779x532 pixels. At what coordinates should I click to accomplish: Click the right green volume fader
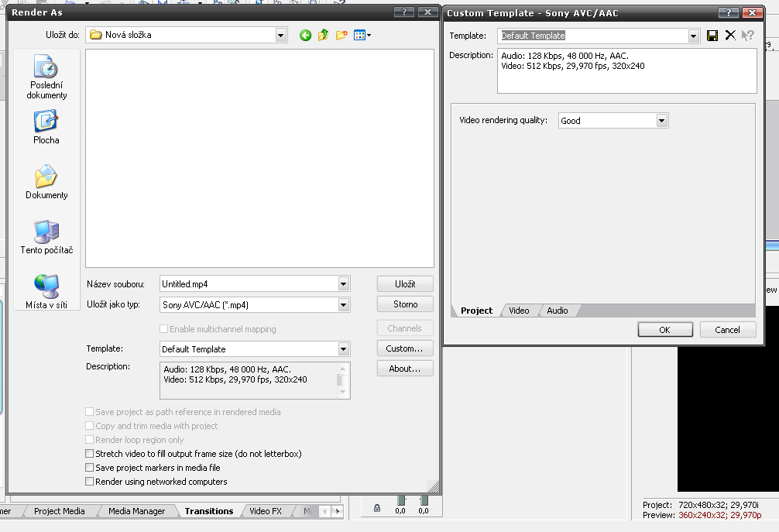pos(424,500)
